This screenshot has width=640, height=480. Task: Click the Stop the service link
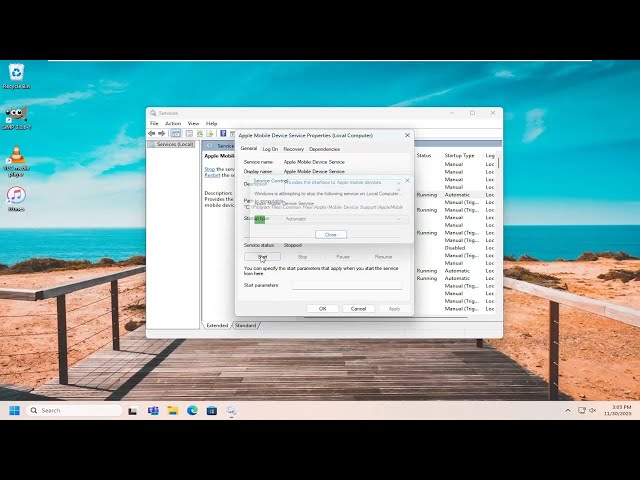click(210, 169)
